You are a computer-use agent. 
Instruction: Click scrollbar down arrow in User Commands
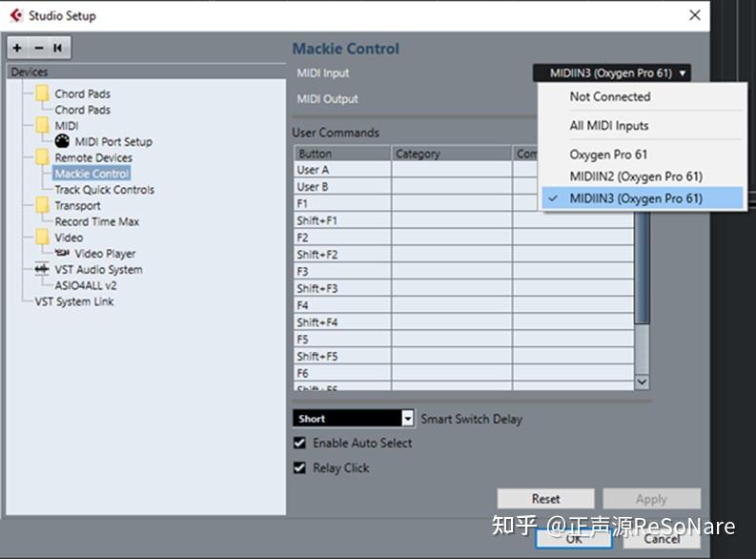coord(642,382)
